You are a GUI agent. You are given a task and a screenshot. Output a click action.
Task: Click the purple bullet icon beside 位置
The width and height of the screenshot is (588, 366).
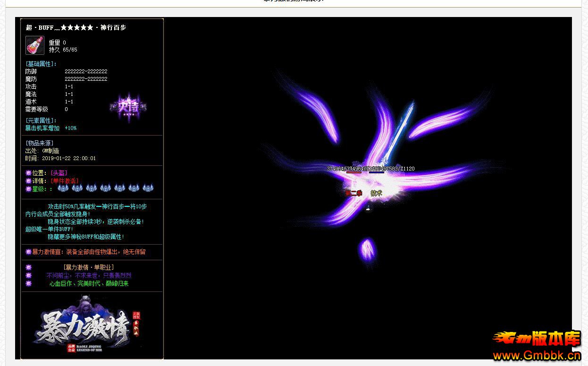pos(28,173)
